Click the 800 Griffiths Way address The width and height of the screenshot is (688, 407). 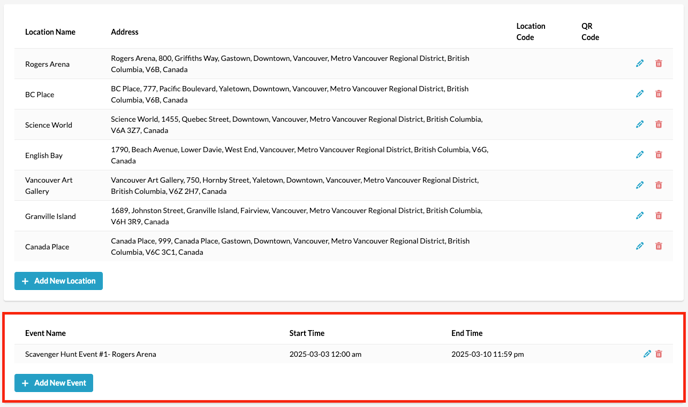click(x=290, y=64)
